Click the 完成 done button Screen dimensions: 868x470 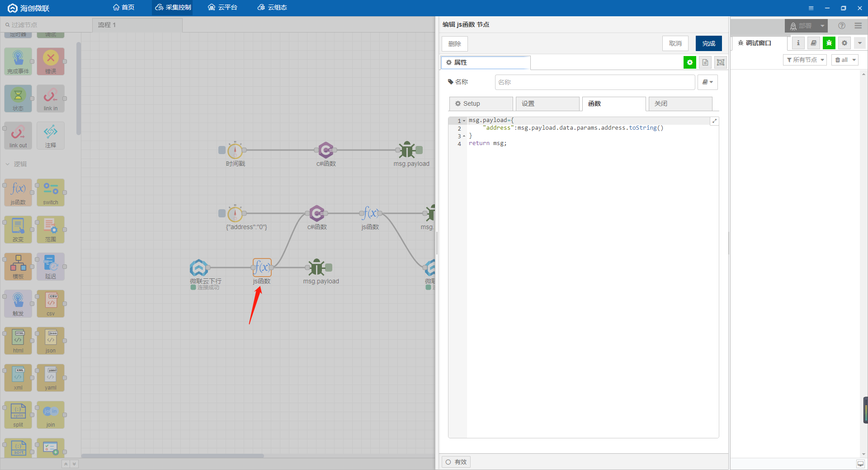pyautogui.click(x=709, y=43)
